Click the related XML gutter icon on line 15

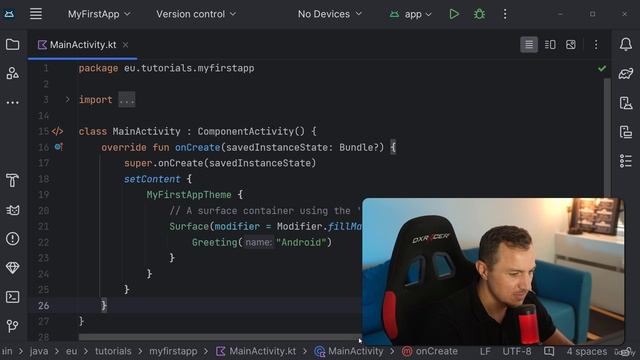tap(58, 131)
